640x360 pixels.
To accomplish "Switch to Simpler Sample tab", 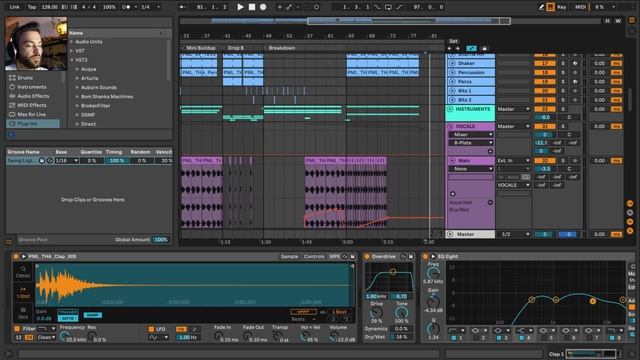I will click(x=289, y=256).
